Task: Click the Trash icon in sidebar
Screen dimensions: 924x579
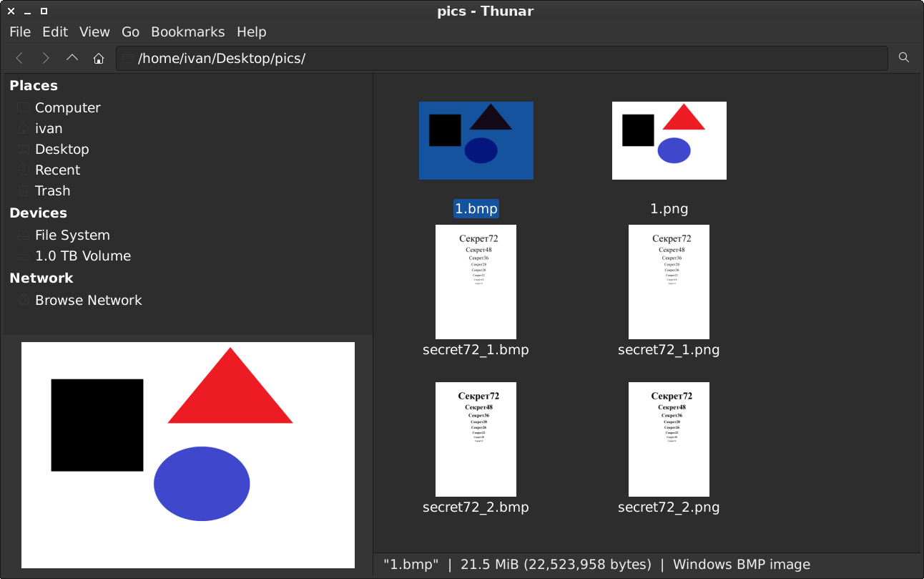Action: click(x=24, y=191)
